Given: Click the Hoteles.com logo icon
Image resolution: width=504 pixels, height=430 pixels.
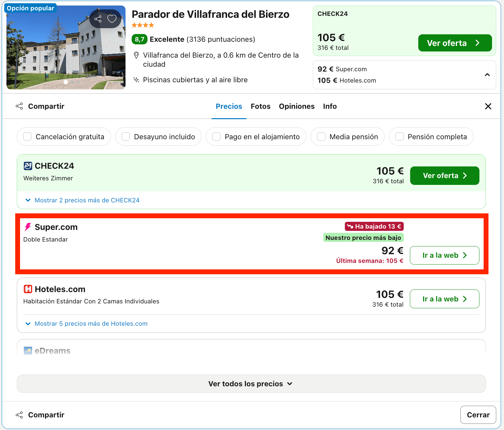Looking at the screenshot, I should click(28, 289).
